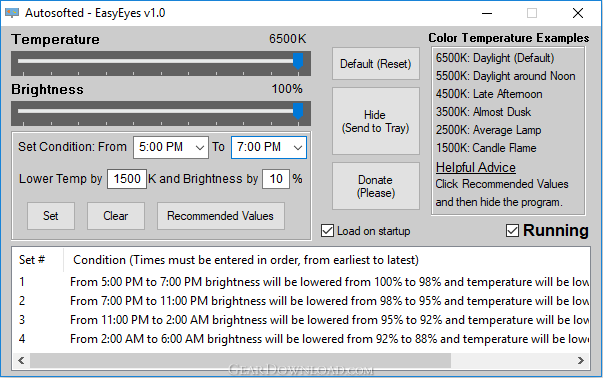This screenshot has height=378, width=603.
Task: Uncheck the Running checkbox
Action: [512, 231]
